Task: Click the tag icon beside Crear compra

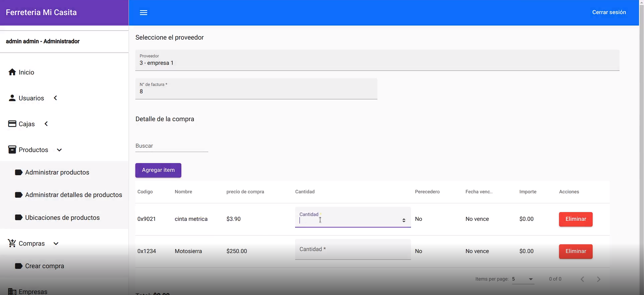Action: click(x=19, y=266)
